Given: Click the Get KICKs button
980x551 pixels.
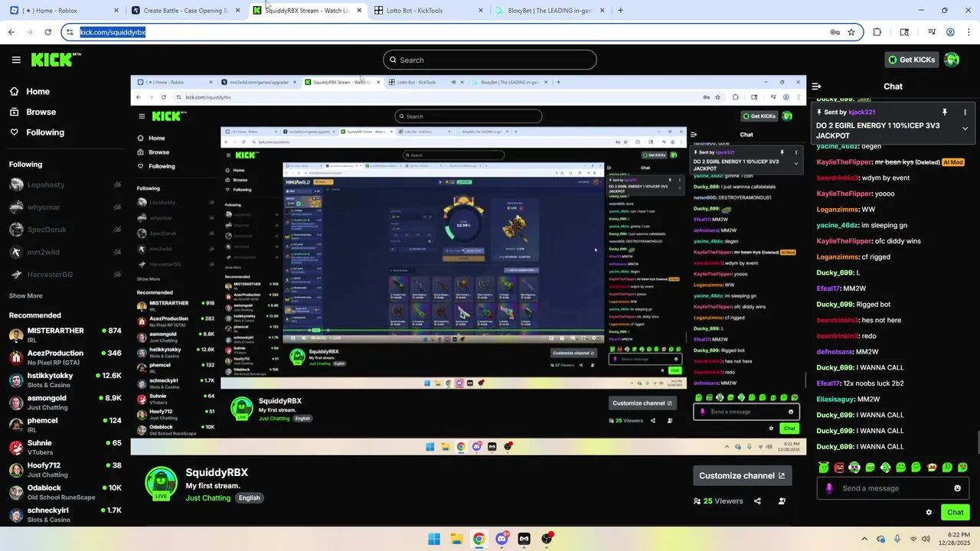Looking at the screenshot, I should click(x=910, y=60).
